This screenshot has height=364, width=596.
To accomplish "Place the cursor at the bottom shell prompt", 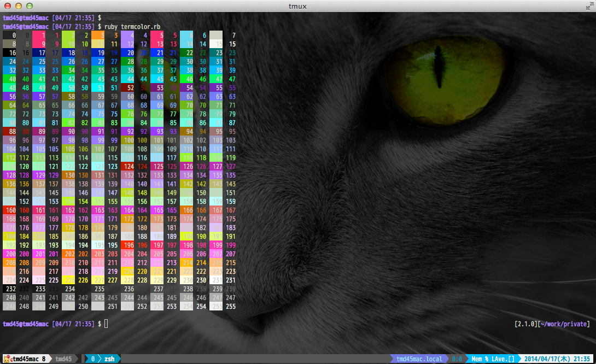I will [x=107, y=324].
